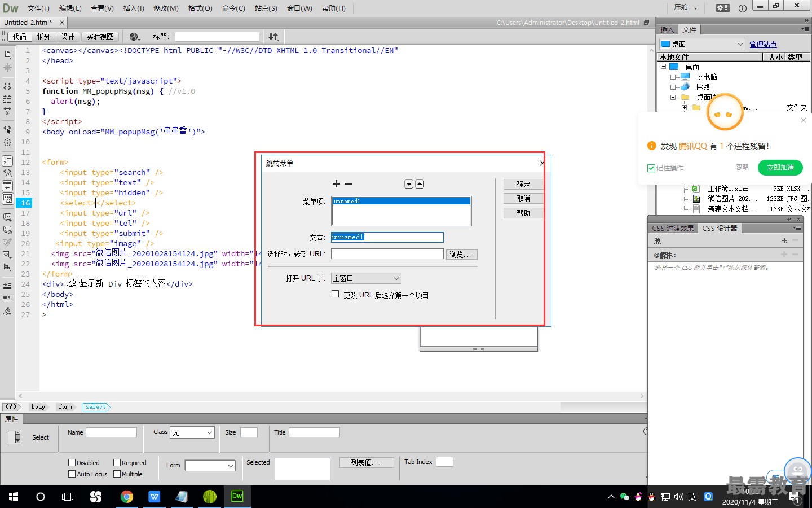
Task: Click the 列表值... button
Action: tap(365, 462)
